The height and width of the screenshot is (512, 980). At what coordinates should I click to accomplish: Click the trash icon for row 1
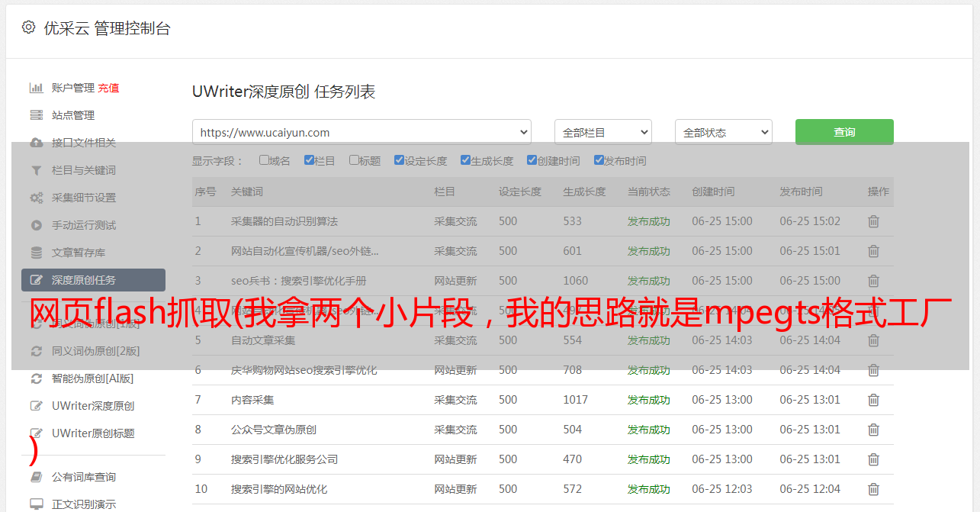pyautogui.click(x=873, y=221)
